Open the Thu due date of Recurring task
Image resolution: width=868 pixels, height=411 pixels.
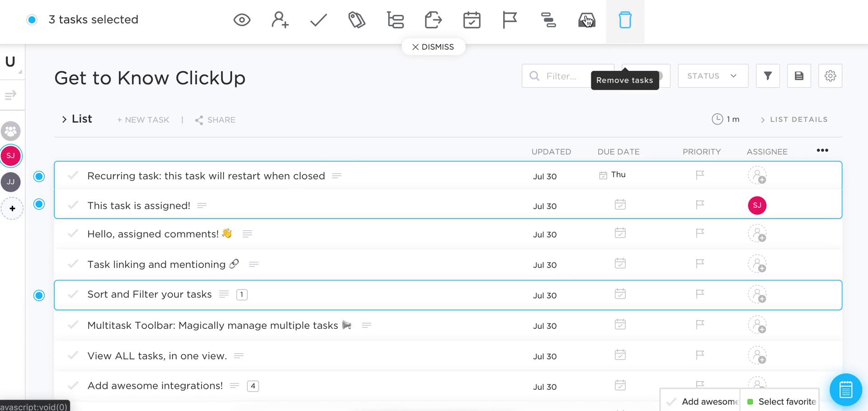point(613,175)
